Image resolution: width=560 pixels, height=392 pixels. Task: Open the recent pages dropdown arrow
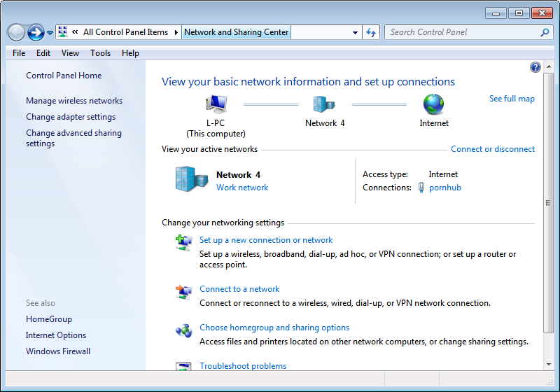coord(50,33)
